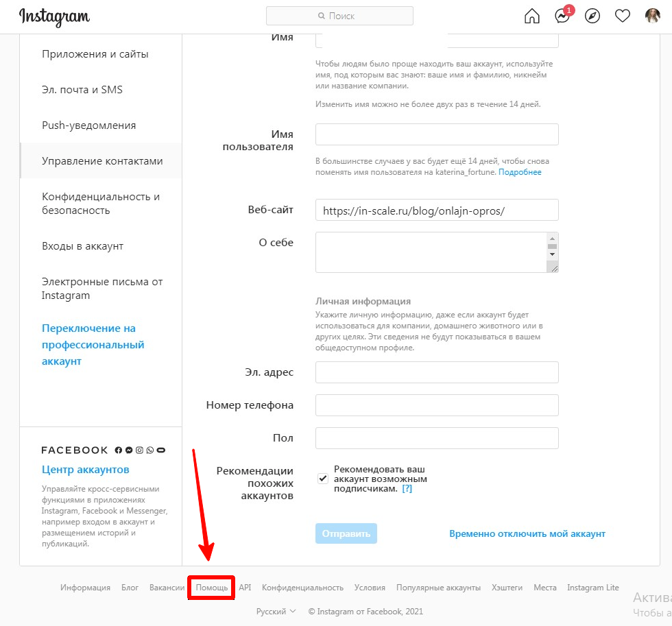Click Временно отключить мой аккаунт link
The height and width of the screenshot is (626, 672).
pos(527,534)
